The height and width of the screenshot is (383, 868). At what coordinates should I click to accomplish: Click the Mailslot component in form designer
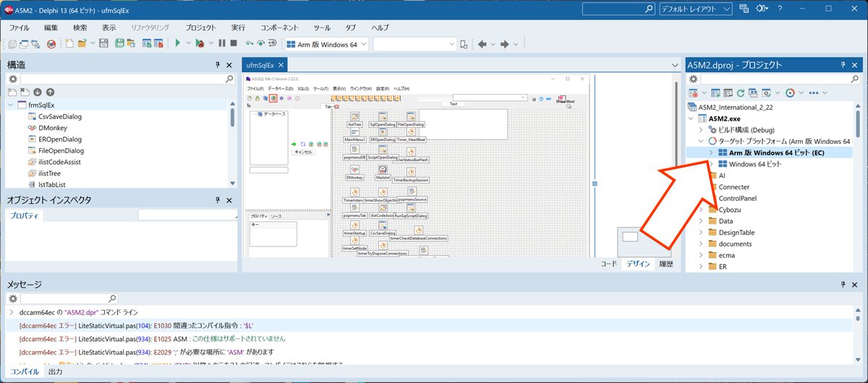pyautogui.click(x=381, y=171)
